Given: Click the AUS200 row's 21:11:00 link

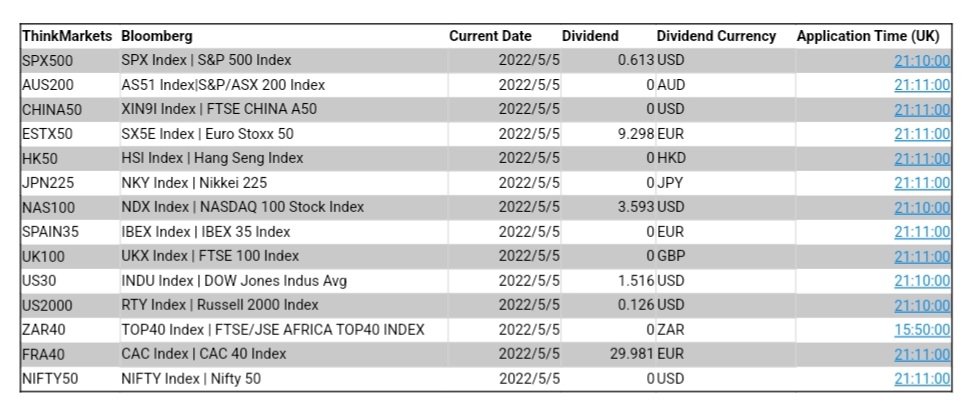Looking at the screenshot, I should (922, 85).
